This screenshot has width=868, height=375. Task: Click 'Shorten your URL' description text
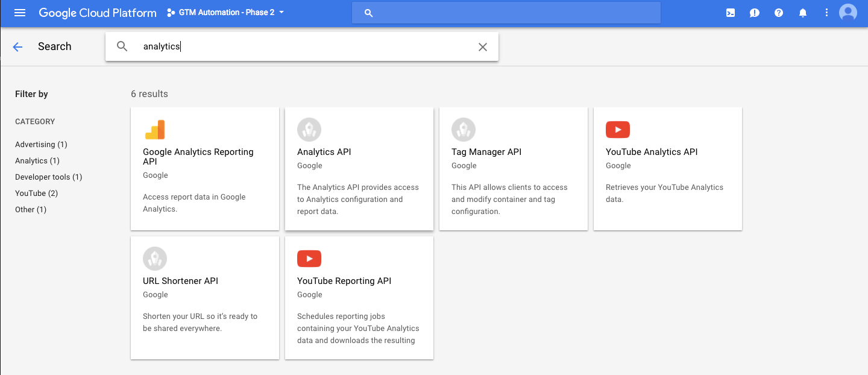tap(200, 323)
